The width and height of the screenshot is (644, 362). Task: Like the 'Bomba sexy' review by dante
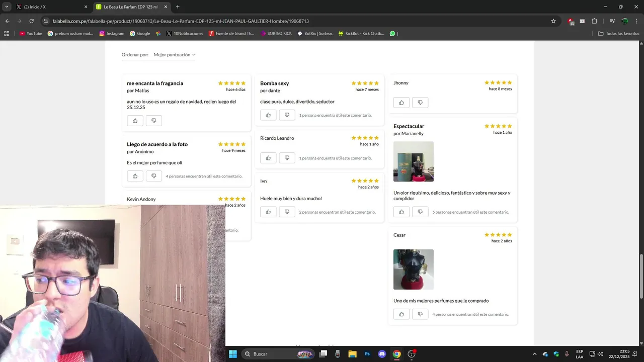click(x=268, y=115)
